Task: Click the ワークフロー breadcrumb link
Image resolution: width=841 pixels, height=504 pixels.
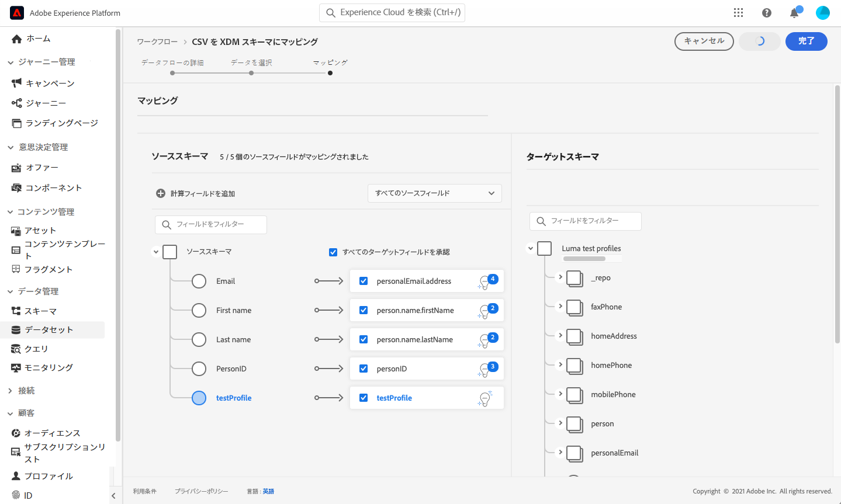Action: (x=157, y=42)
